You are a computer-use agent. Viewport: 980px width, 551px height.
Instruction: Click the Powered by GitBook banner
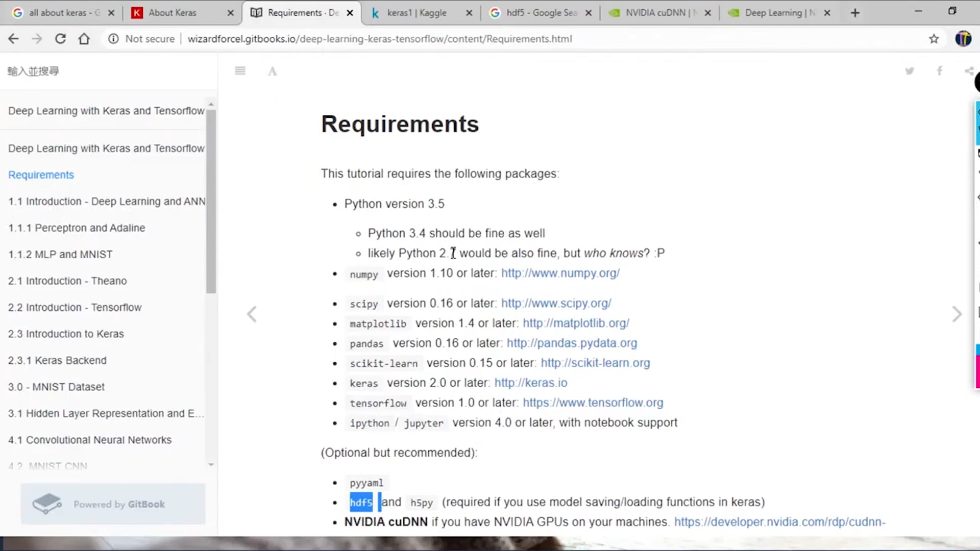pos(113,504)
